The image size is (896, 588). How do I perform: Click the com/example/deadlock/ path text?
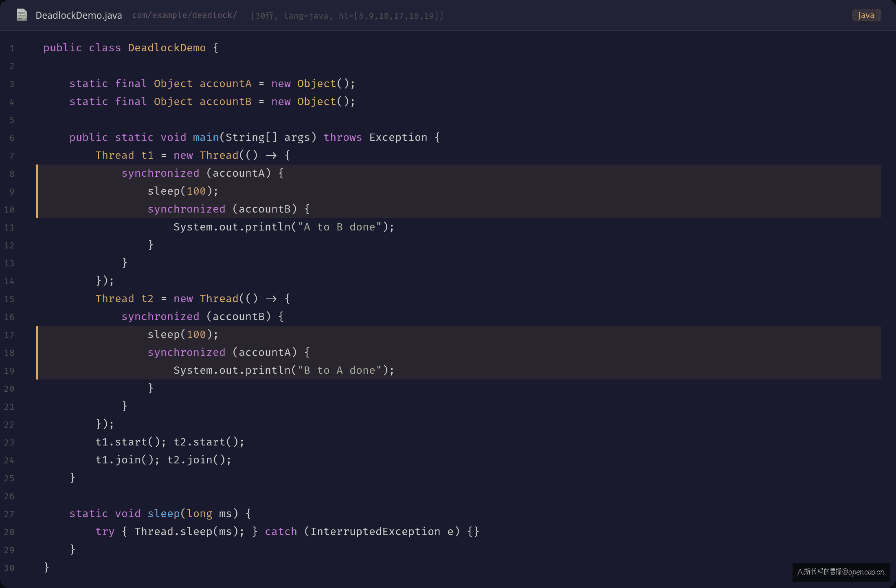184,15
